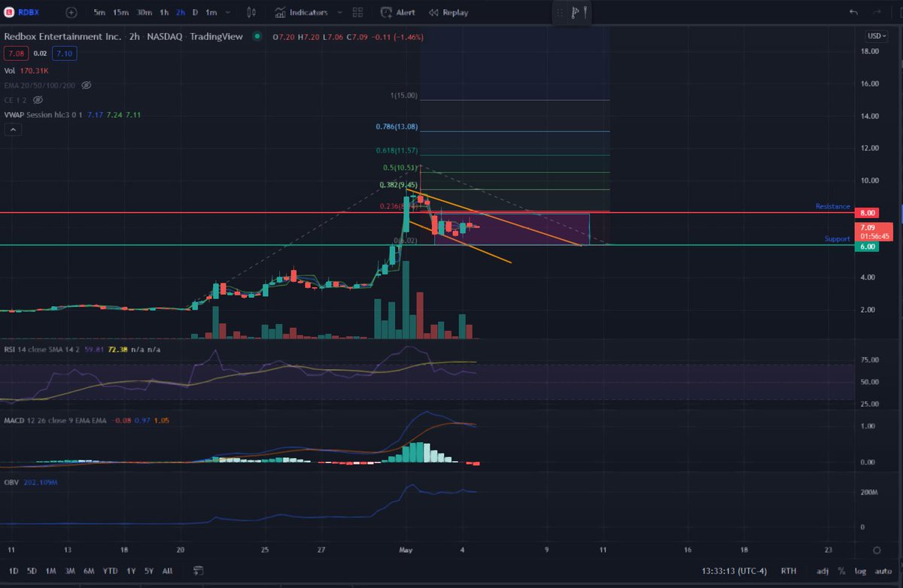Toggle visibility of EMA 20/50/100/200 indicator

[x=86, y=85]
